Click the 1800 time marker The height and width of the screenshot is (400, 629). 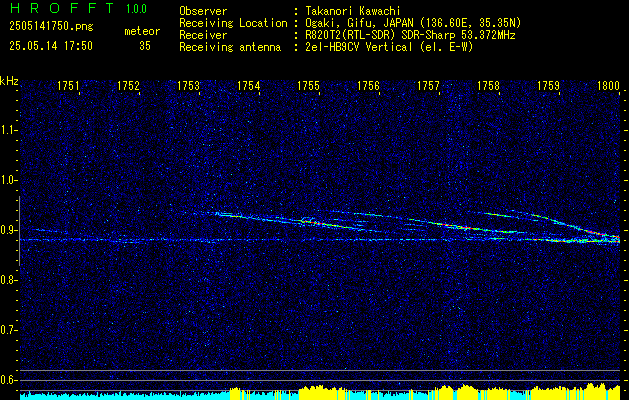click(609, 85)
